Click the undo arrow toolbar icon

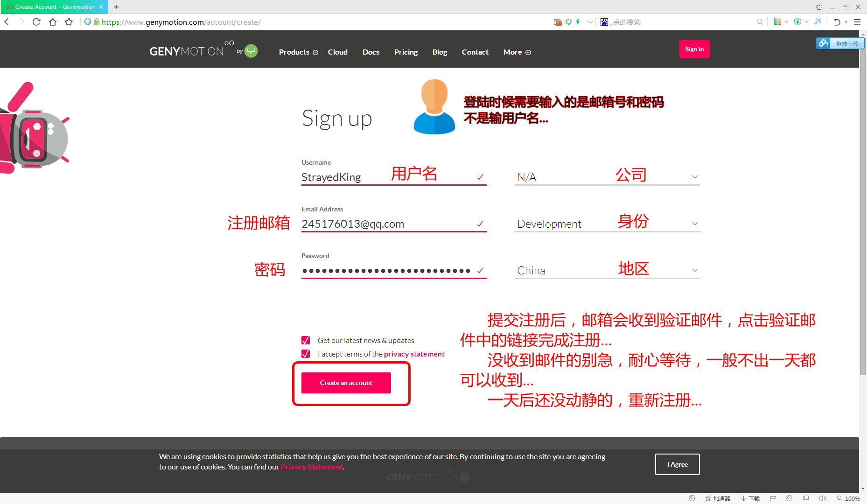837,22
